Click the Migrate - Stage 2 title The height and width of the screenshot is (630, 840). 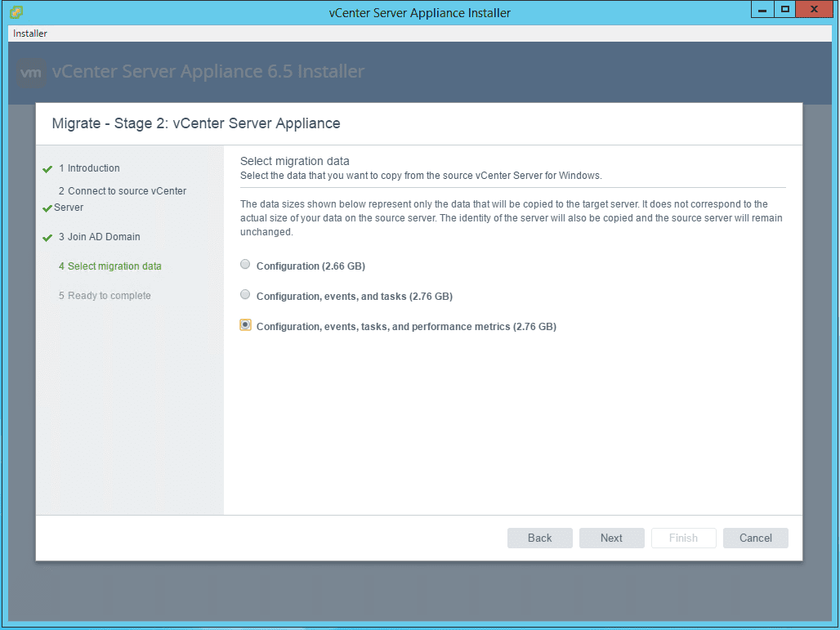[196, 123]
